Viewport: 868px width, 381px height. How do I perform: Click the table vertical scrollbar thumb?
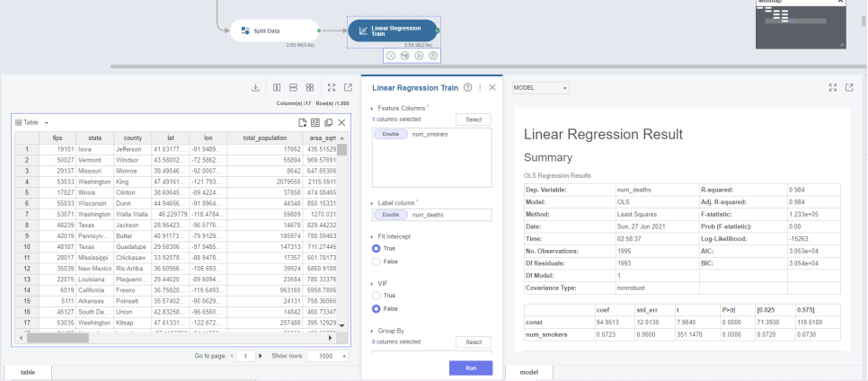tap(342, 149)
